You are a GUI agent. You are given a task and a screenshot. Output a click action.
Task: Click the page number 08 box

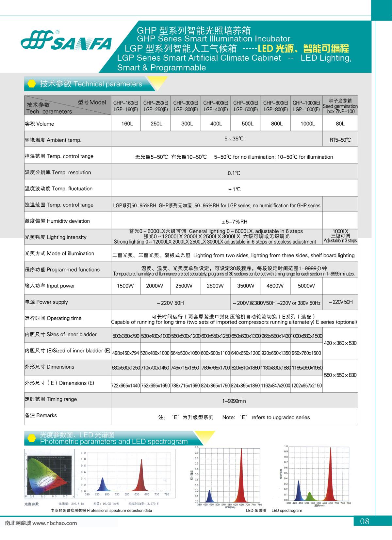coord(364,521)
